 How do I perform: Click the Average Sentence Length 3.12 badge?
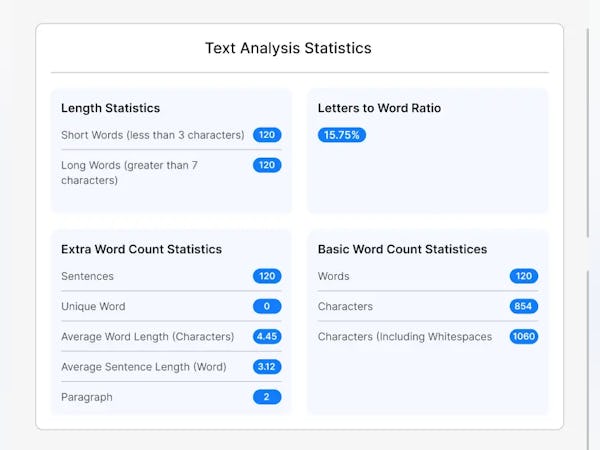pyautogui.click(x=267, y=366)
